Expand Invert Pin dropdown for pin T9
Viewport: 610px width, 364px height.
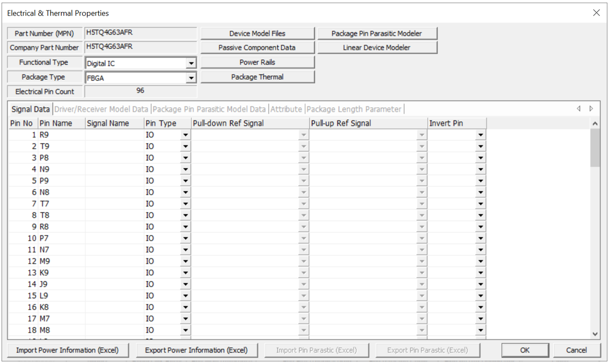tap(480, 146)
